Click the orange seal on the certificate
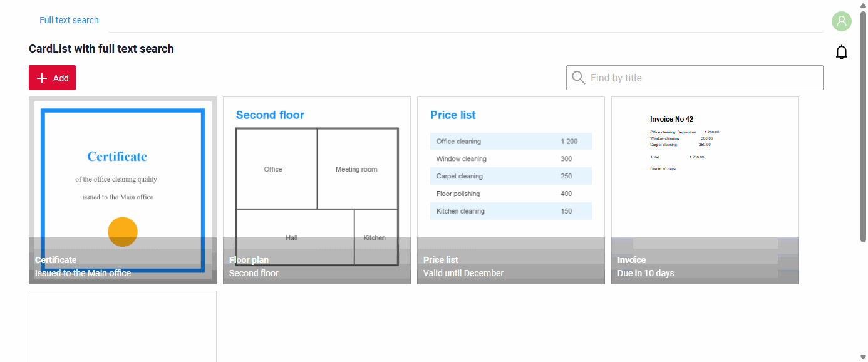Screen dimensions: 868x362 pyautogui.click(x=123, y=232)
